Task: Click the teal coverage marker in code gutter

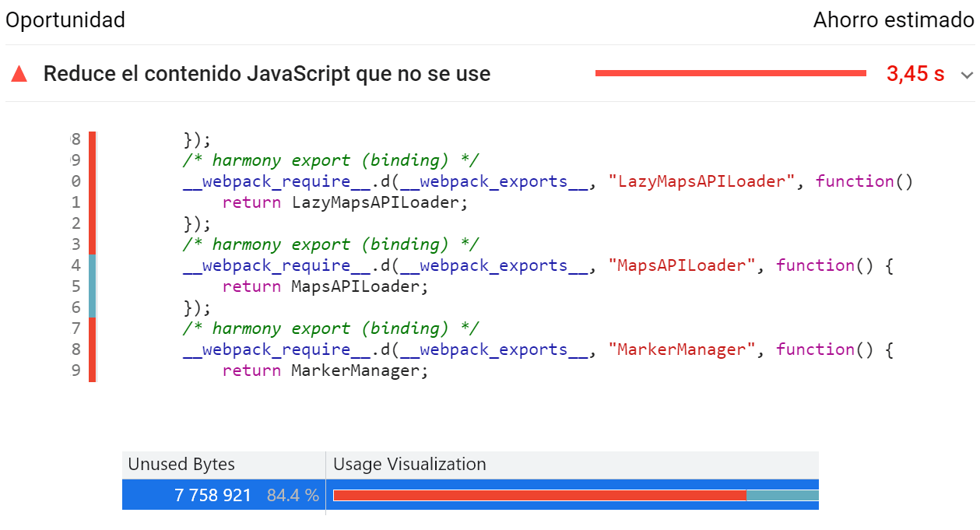Action: point(92,286)
